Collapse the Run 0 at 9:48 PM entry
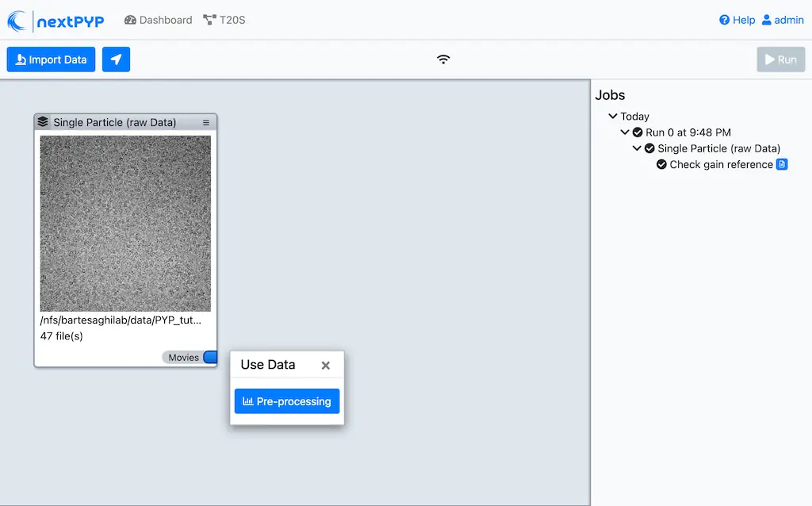 coord(625,132)
